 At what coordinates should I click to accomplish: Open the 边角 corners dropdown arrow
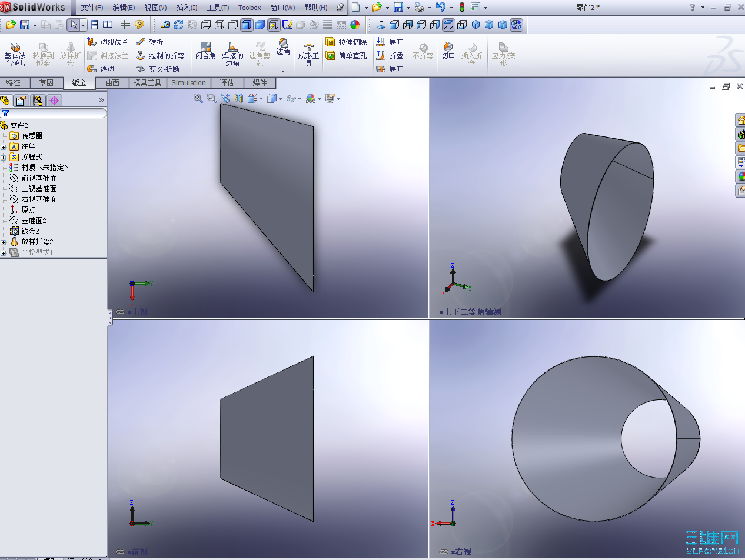tap(283, 71)
